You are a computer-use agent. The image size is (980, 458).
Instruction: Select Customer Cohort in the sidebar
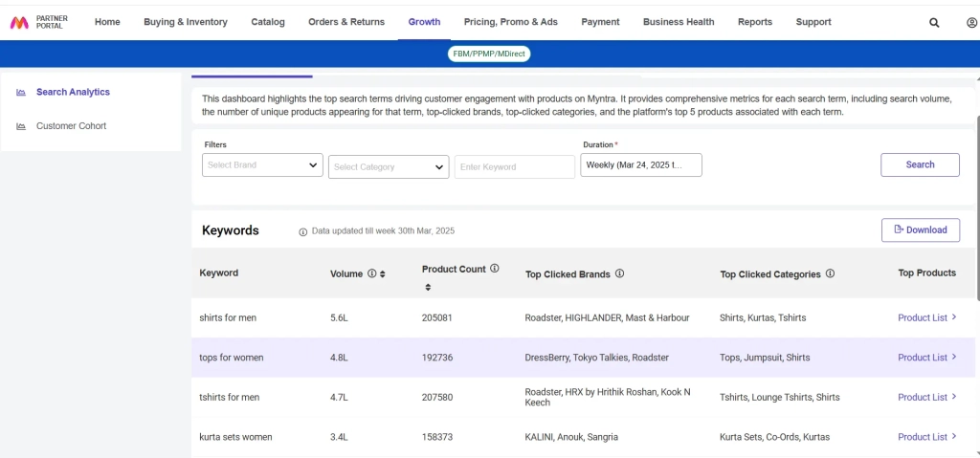[x=71, y=126]
